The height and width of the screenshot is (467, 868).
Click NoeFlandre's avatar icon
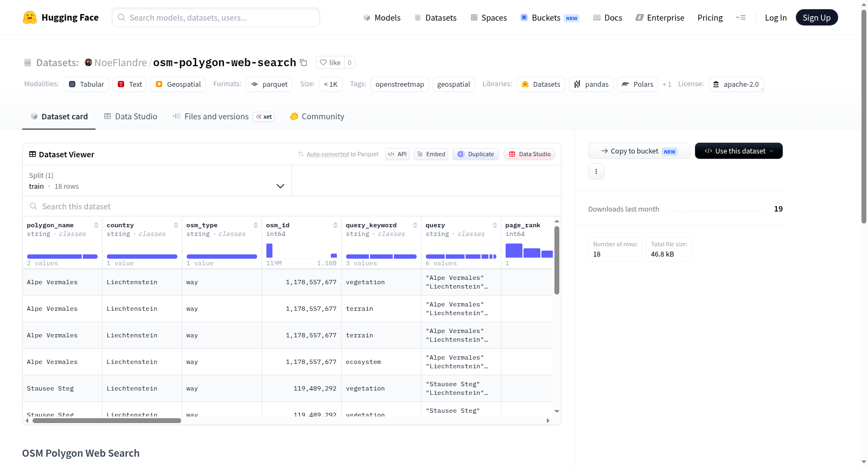point(88,62)
